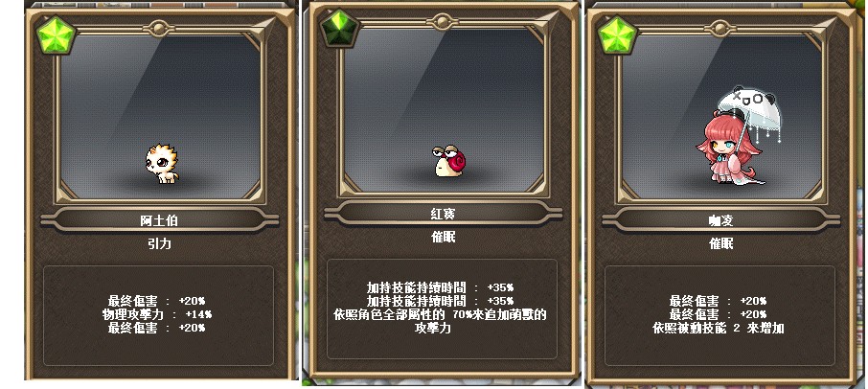Click 催眠 skill label under 咖凌
Screen dimensions: 868x389
pyautogui.click(x=720, y=243)
